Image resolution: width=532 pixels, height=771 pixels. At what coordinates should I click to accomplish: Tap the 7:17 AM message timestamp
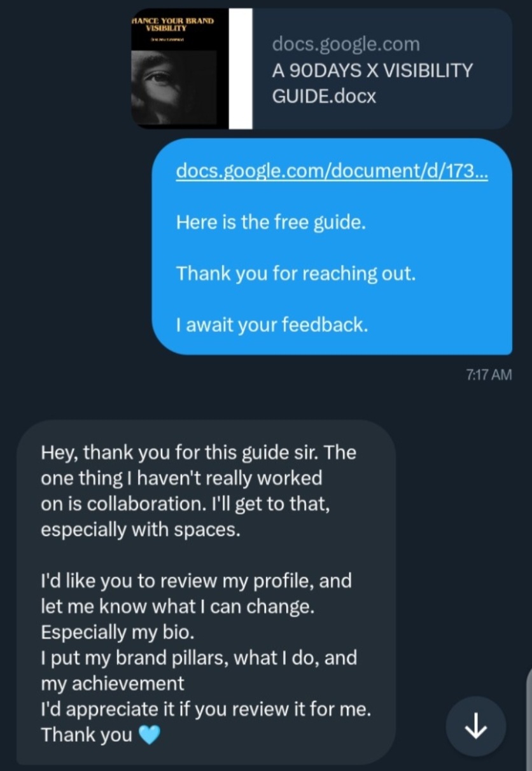[489, 375]
